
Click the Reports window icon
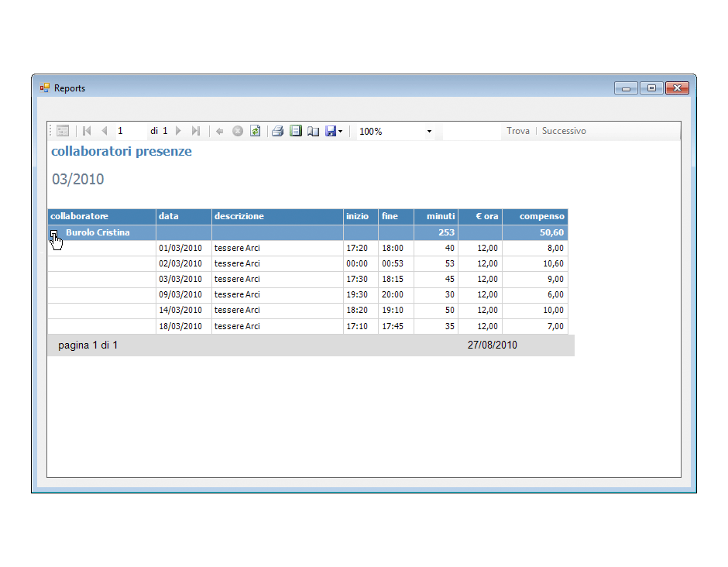(45, 88)
